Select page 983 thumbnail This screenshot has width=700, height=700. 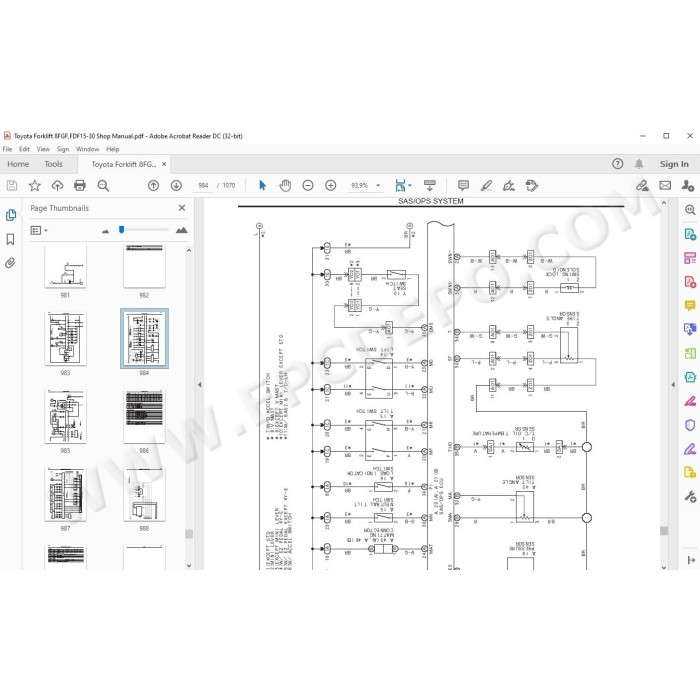[66, 338]
